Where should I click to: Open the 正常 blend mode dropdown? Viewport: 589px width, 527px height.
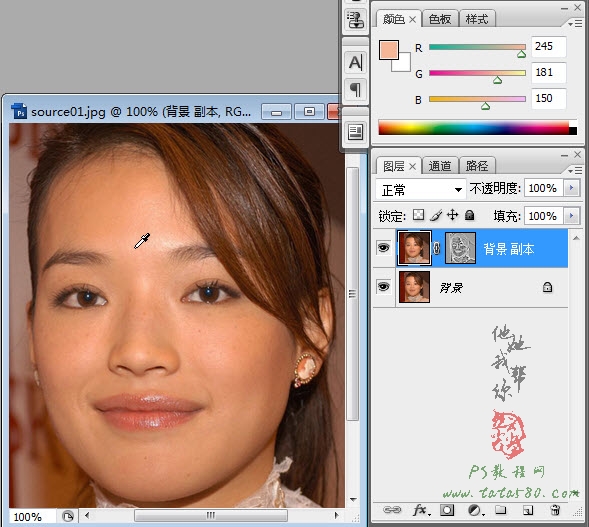coord(421,190)
